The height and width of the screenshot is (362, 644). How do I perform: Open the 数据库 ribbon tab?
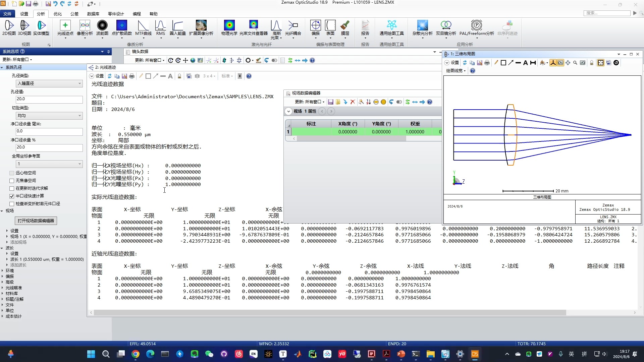pyautogui.click(x=93, y=14)
